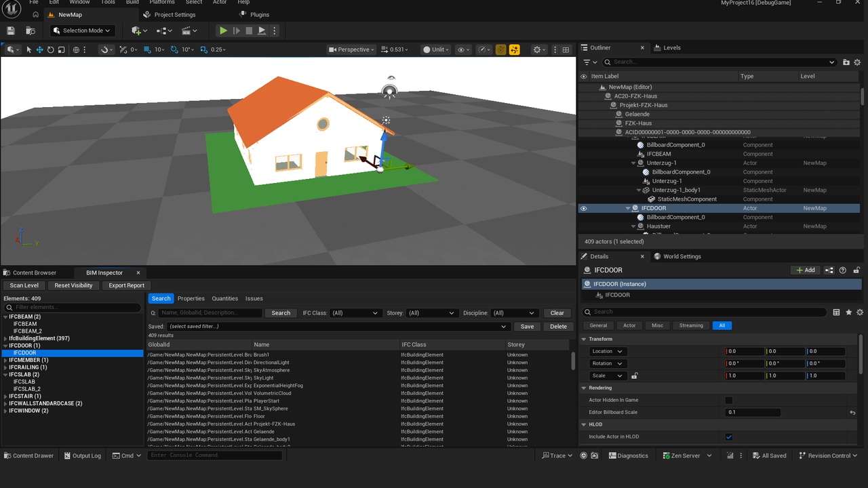The height and width of the screenshot is (488, 868).
Task: Open the surface snapping icon menu
Action: pyautogui.click(x=106, y=49)
